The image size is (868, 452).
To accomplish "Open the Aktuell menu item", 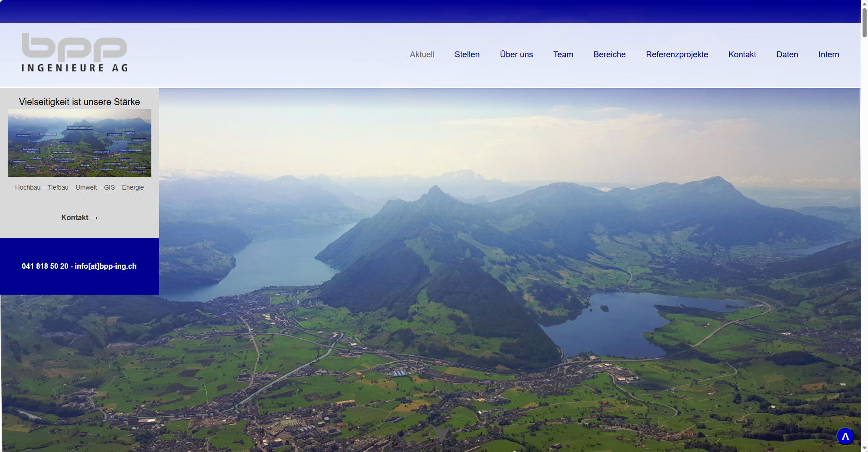I will [422, 55].
